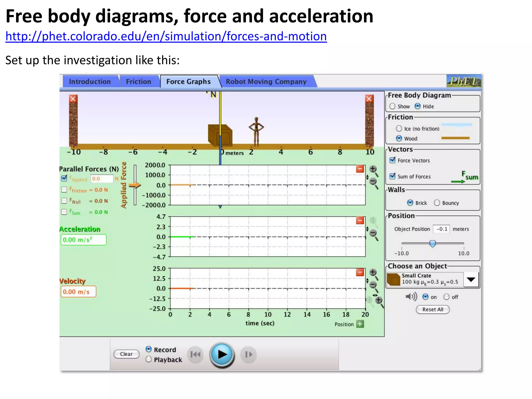Show the Position graph with plus icon
Image resolution: width=532 pixels, height=399 pixels.
point(360,324)
